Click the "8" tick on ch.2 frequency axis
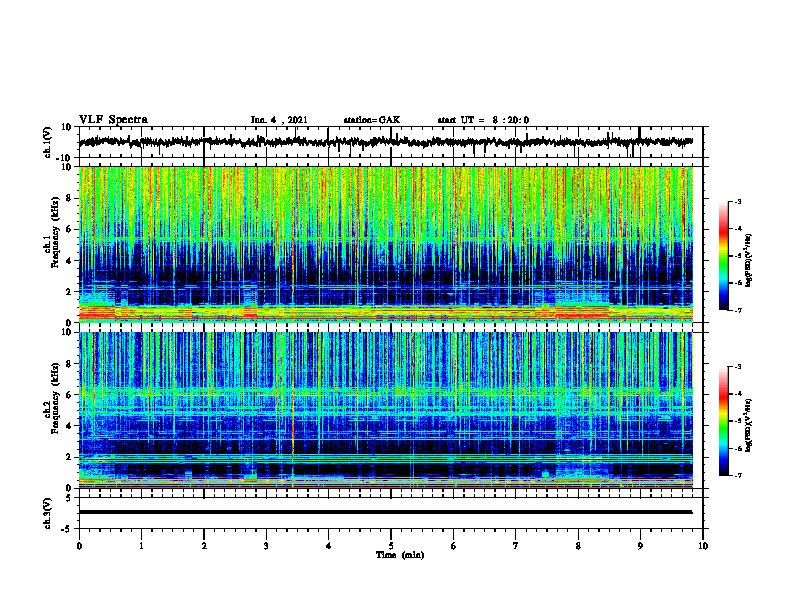The width and height of the screenshot is (792, 612). coord(69,364)
